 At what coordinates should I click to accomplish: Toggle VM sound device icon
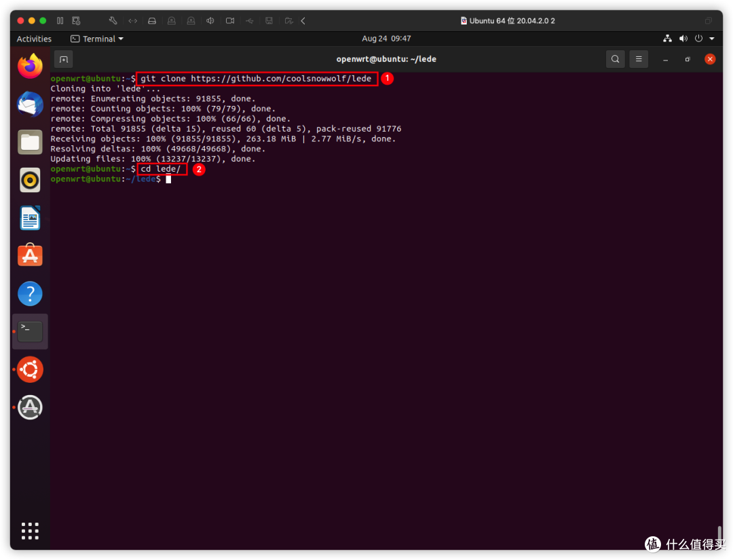point(210,21)
